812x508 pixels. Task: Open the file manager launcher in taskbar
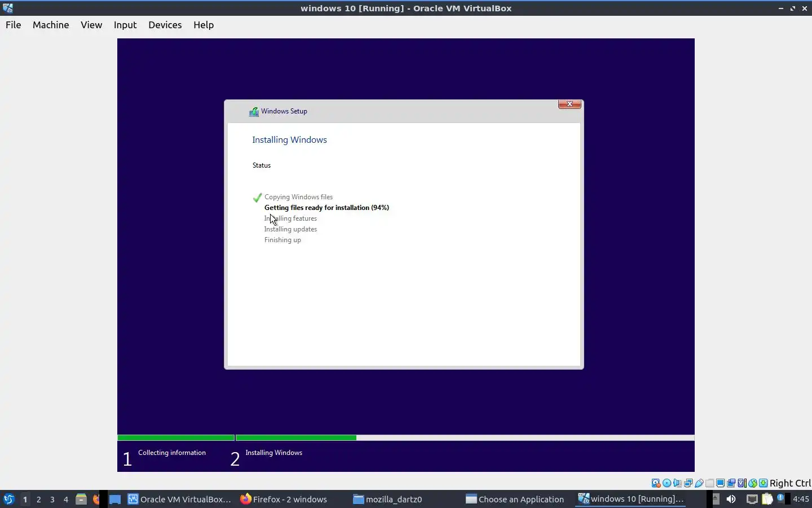point(81,499)
